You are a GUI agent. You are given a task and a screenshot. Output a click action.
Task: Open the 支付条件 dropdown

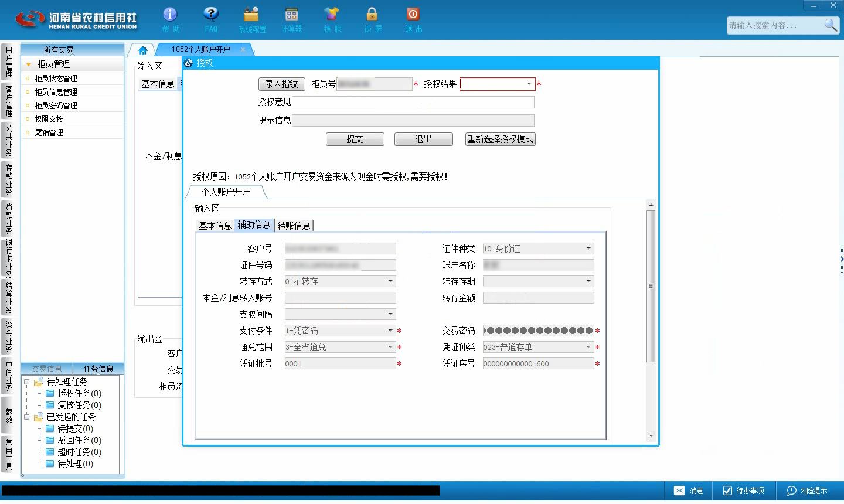(x=390, y=331)
